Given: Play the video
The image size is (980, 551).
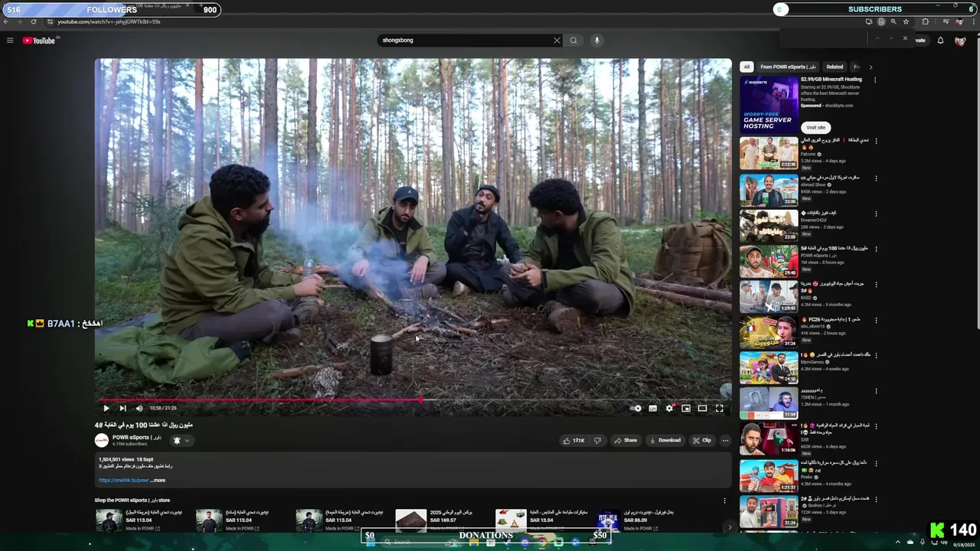Looking at the screenshot, I should [x=106, y=408].
